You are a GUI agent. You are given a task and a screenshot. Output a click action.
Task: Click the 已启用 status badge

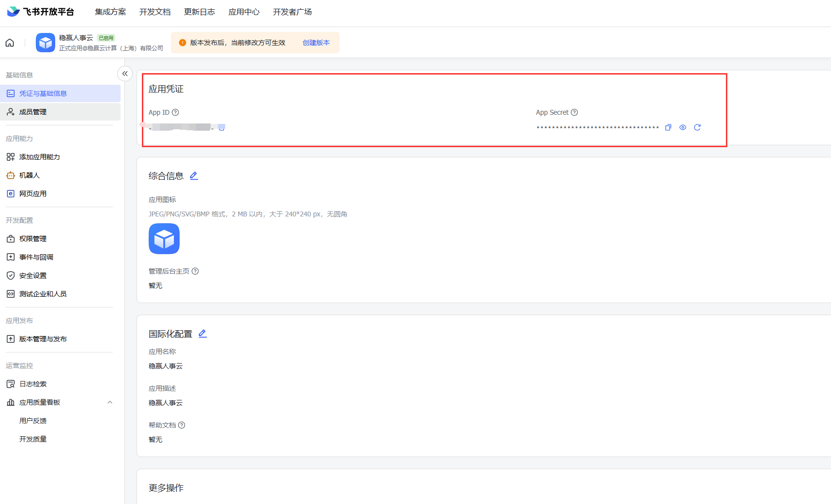click(106, 38)
